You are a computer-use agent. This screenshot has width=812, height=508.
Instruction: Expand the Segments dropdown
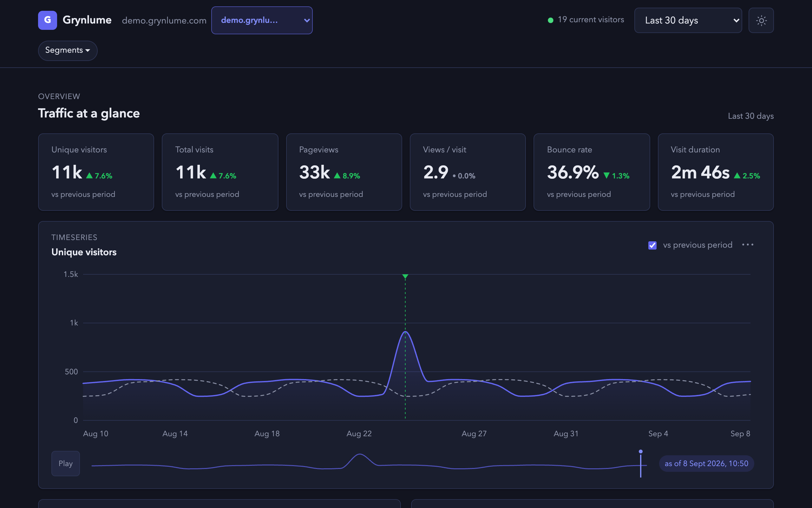(68, 50)
